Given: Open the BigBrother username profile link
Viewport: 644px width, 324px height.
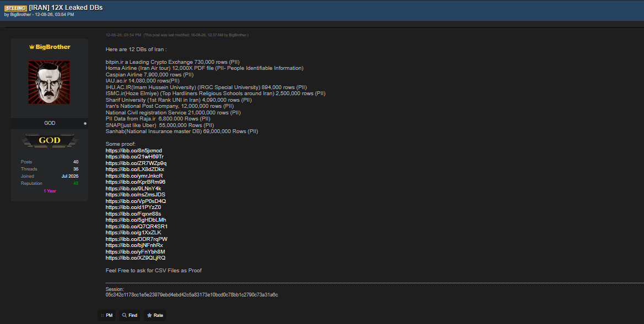Looking at the screenshot, I should click(x=52, y=47).
